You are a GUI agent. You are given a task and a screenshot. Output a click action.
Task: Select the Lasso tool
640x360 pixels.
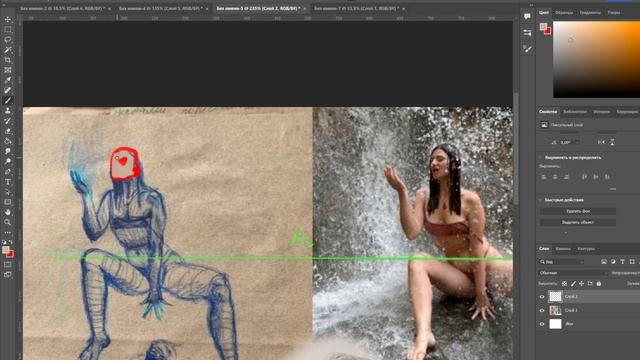[8, 40]
